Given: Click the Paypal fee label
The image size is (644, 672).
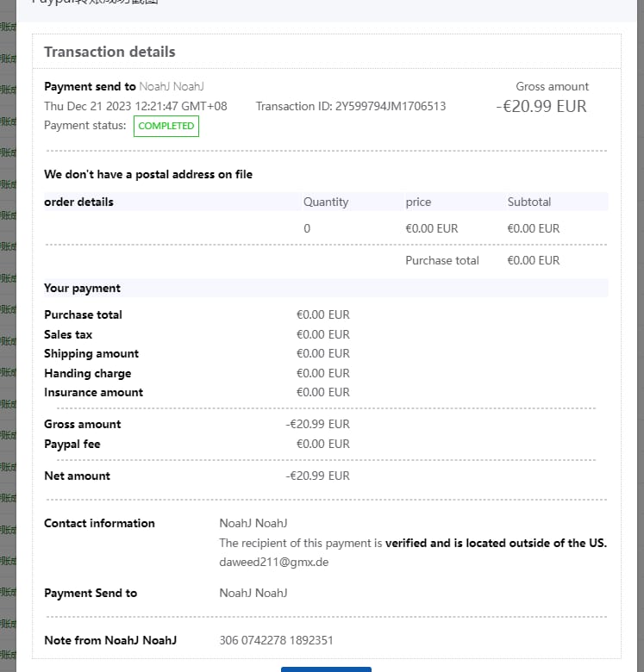Looking at the screenshot, I should coord(72,444).
